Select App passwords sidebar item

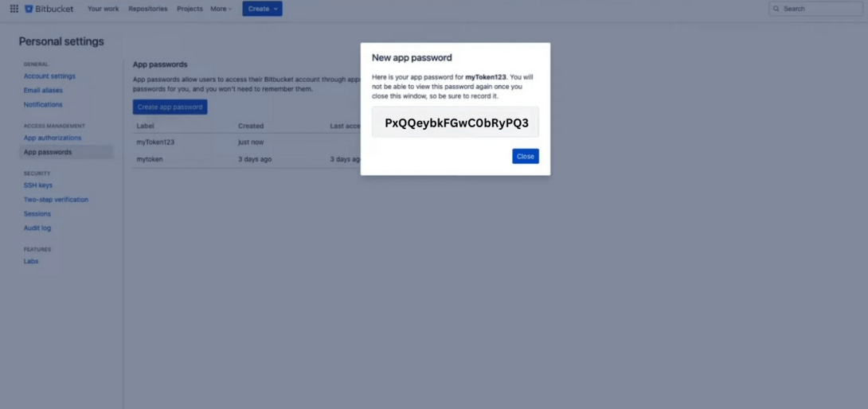point(66,152)
